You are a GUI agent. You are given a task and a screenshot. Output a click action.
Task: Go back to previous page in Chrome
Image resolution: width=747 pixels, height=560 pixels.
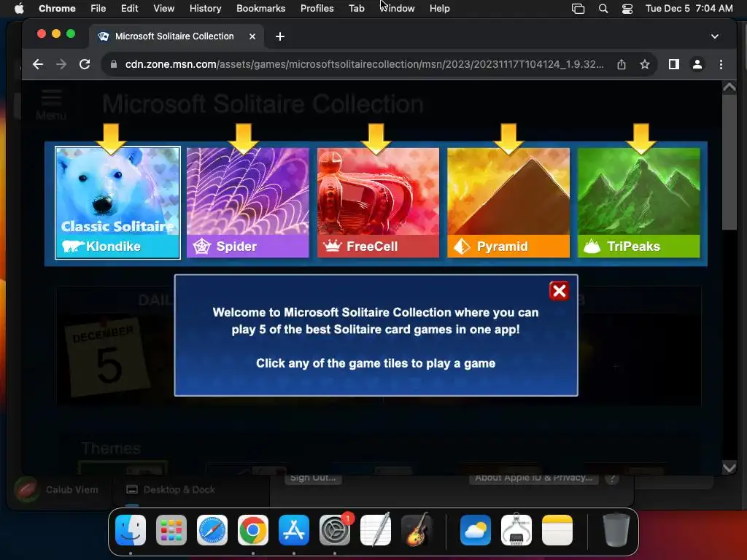[x=38, y=64]
